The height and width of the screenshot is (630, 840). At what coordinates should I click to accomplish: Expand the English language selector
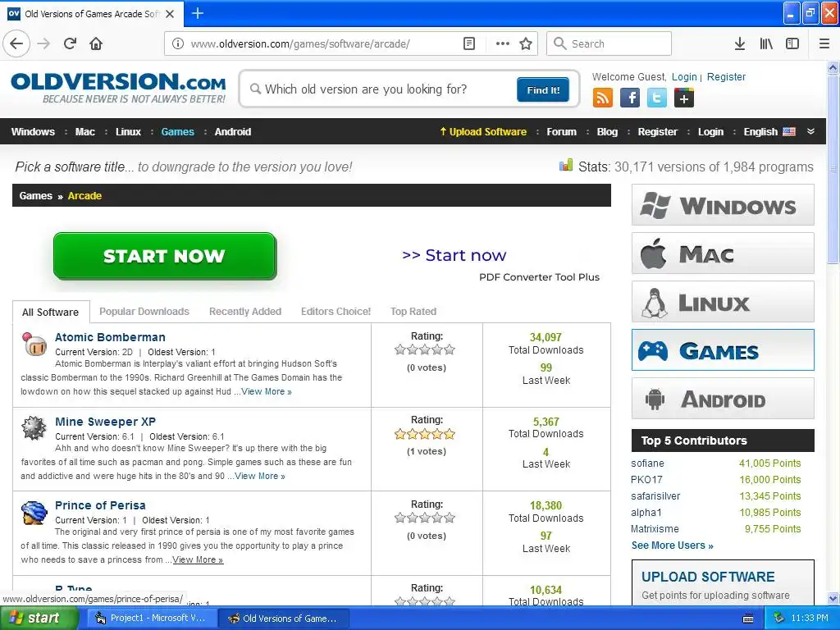click(x=769, y=132)
